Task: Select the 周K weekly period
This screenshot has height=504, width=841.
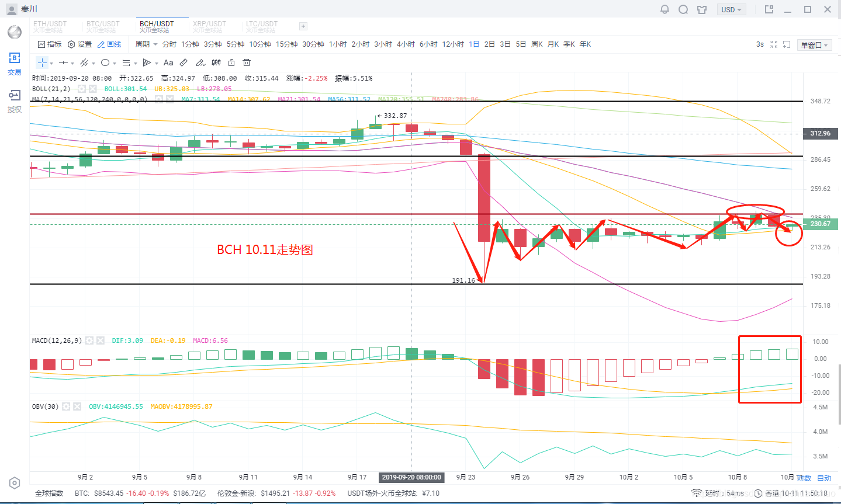Action: 537,44
